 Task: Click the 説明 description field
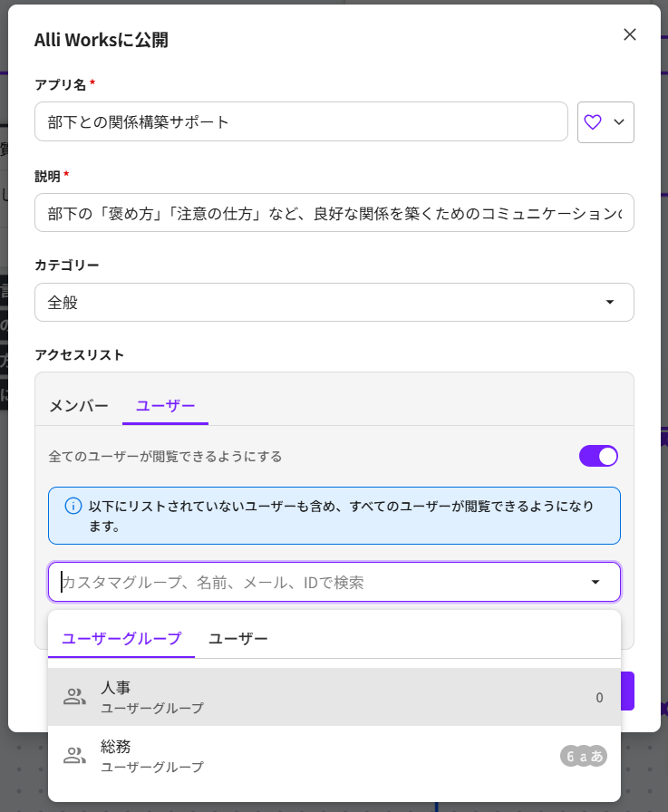click(334, 213)
